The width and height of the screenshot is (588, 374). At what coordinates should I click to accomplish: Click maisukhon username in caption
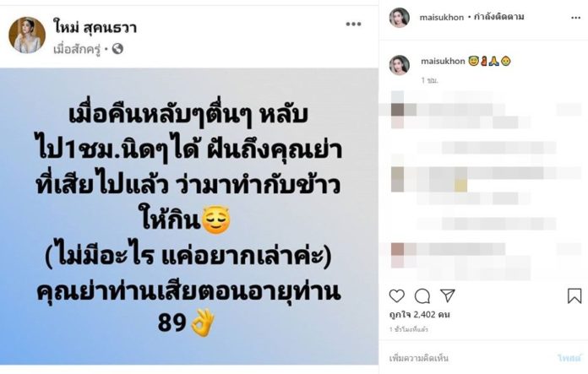click(443, 61)
